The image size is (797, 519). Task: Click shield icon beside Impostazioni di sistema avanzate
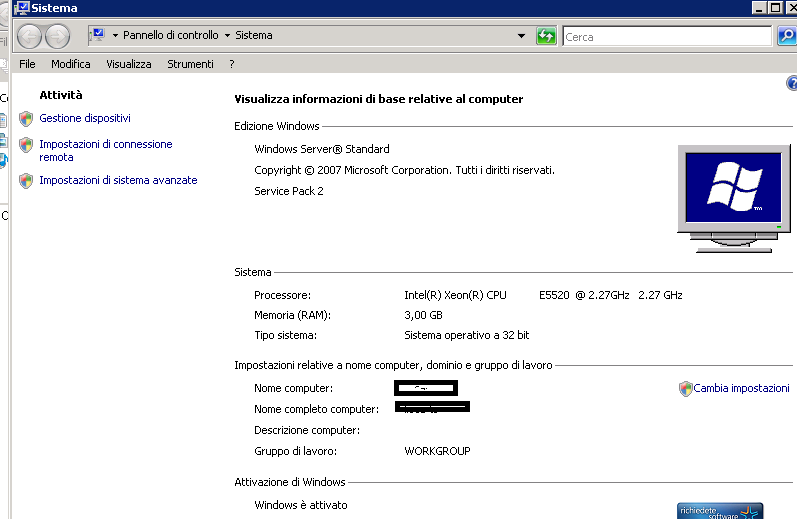(26, 181)
